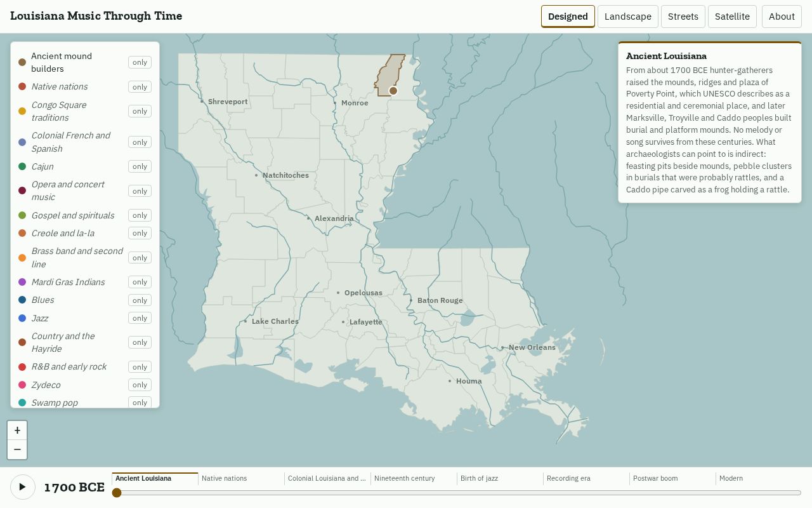Screen dimensions: 812x508
Task: Show only Blues layer
Action: tap(140, 300)
